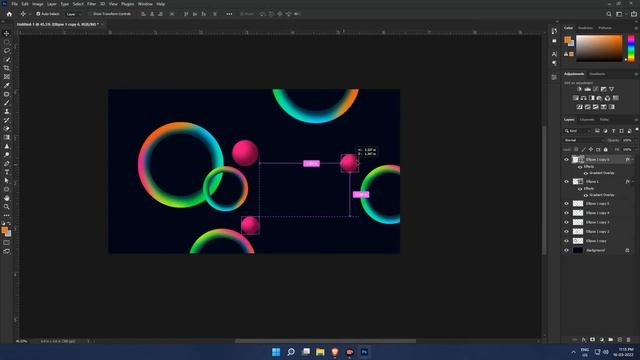Open the Window menu
Screen dimensions: 640x360
pos(145,4)
